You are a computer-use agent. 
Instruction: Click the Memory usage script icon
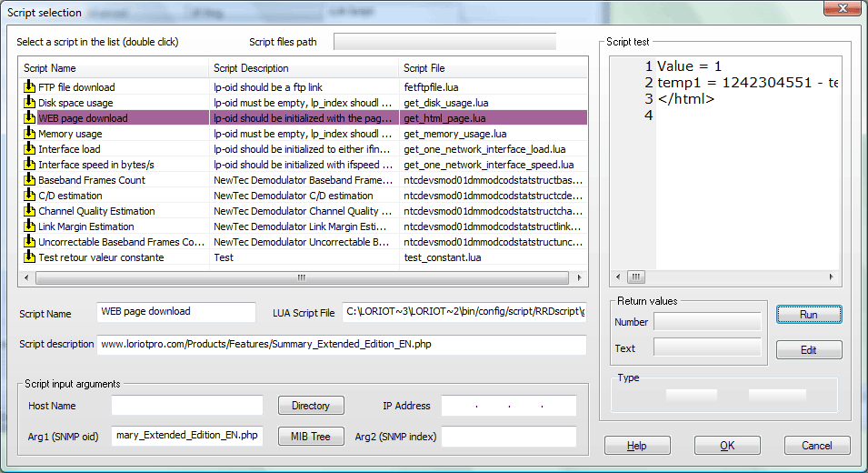(29, 133)
